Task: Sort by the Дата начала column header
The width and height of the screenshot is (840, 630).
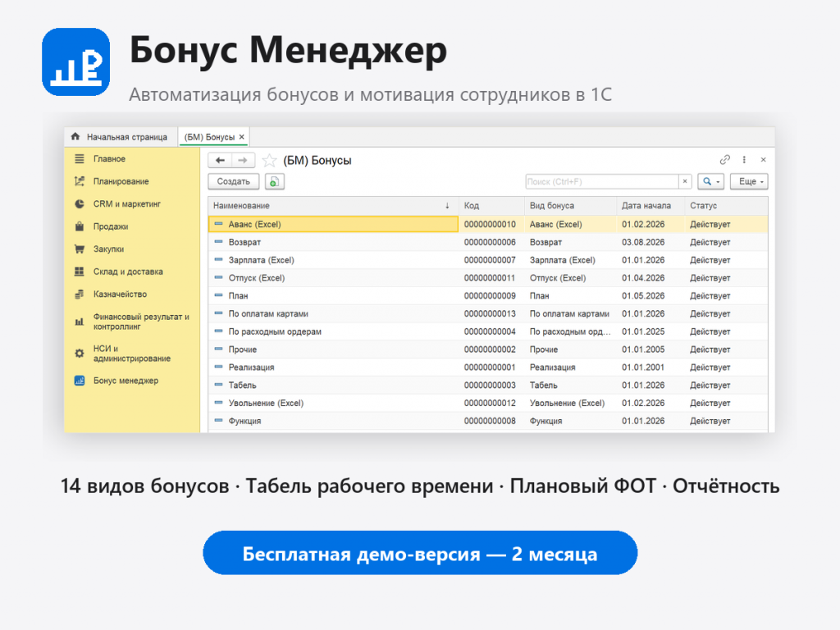Action: [651, 206]
